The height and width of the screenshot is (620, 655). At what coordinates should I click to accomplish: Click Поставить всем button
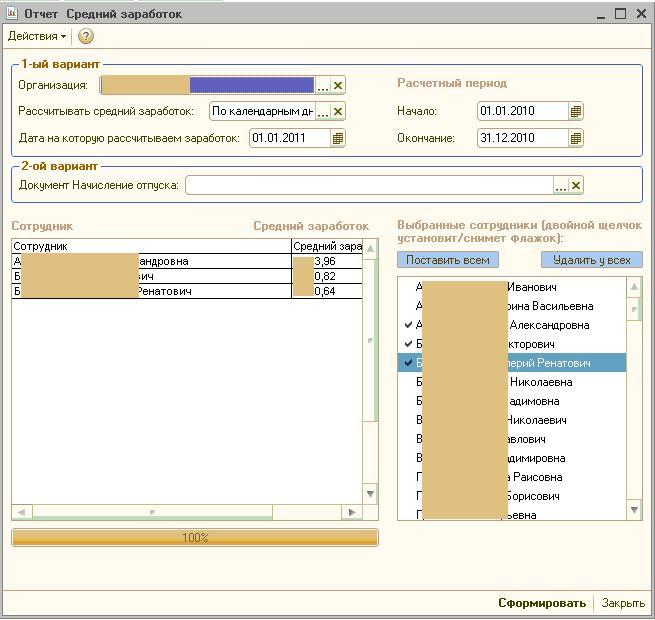coord(448,260)
